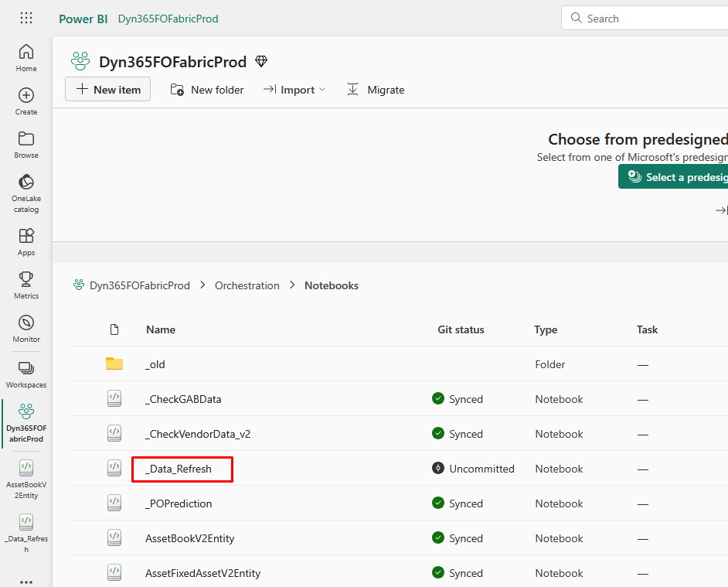Open Create in the left navigation
The image size is (728, 587).
click(x=26, y=102)
